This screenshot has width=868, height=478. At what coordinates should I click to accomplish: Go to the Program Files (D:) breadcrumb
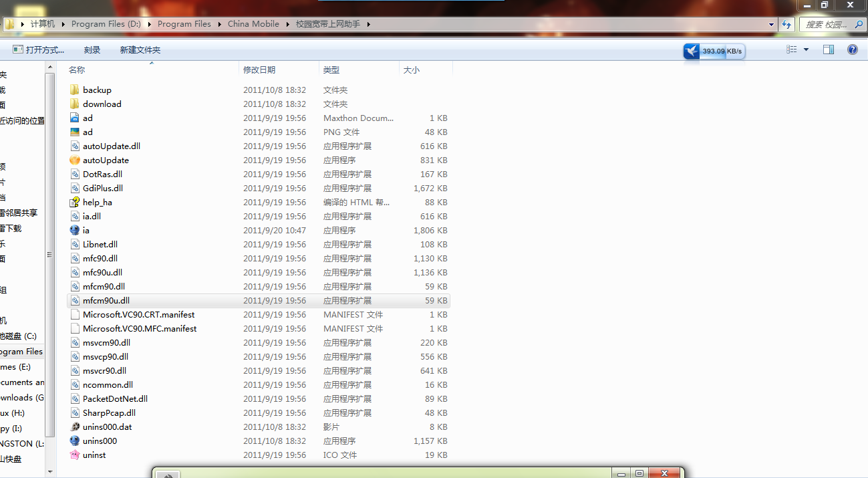[x=107, y=24]
